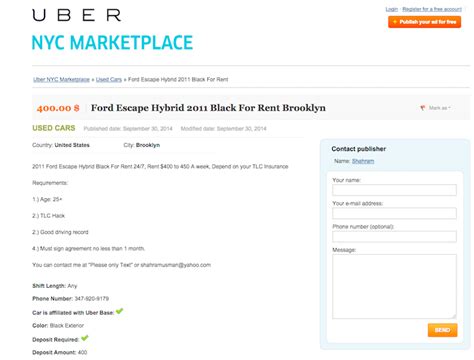Screen dimensions: 474x360
Task: Open the Used Cars breadcrumb link
Action: 109,79
